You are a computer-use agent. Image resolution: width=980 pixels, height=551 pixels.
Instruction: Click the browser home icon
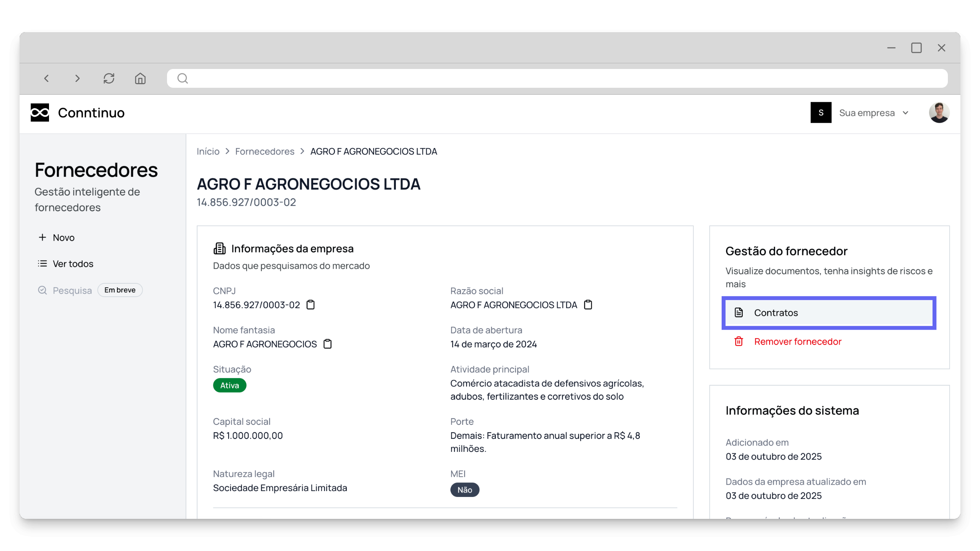140,79
